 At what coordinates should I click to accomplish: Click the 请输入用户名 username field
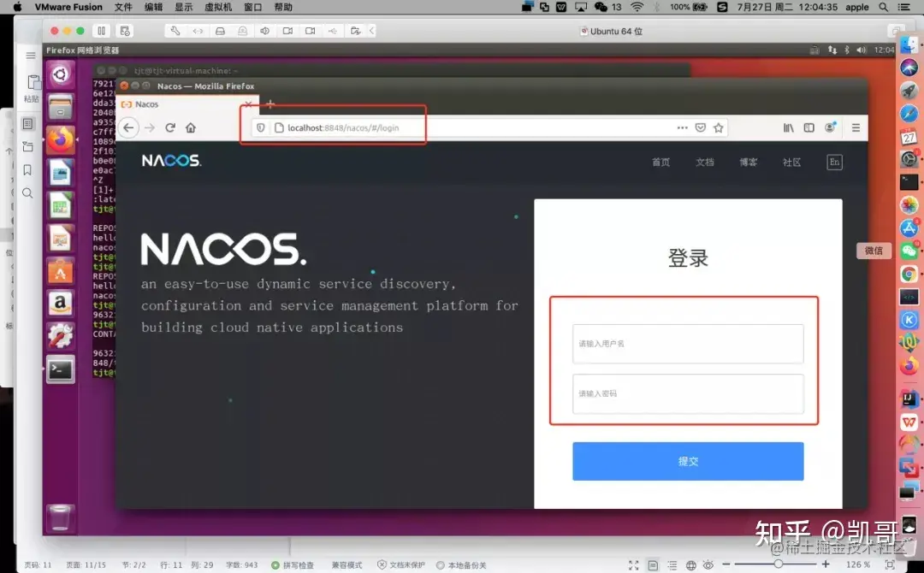[688, 343]
